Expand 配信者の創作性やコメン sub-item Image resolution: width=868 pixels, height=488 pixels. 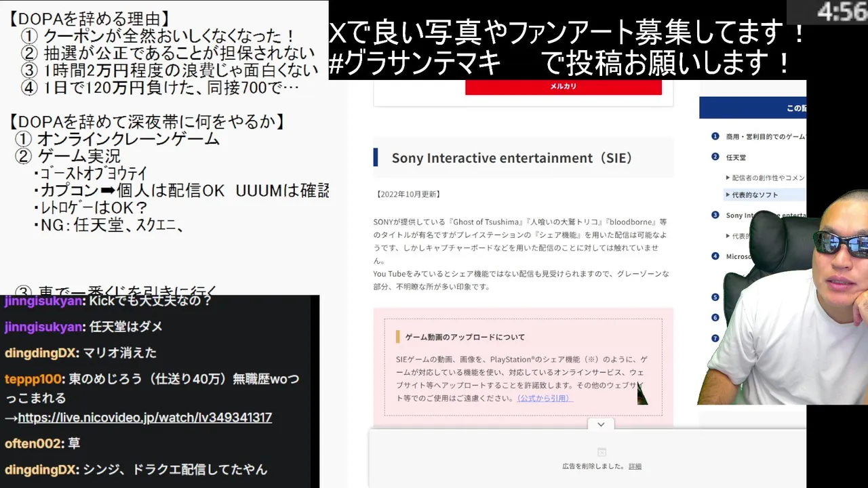click(766, 178)
